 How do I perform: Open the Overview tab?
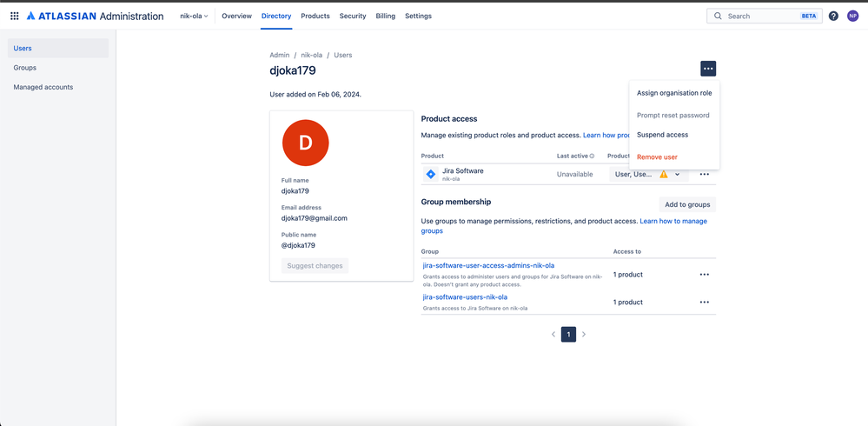tap(236, 16)
